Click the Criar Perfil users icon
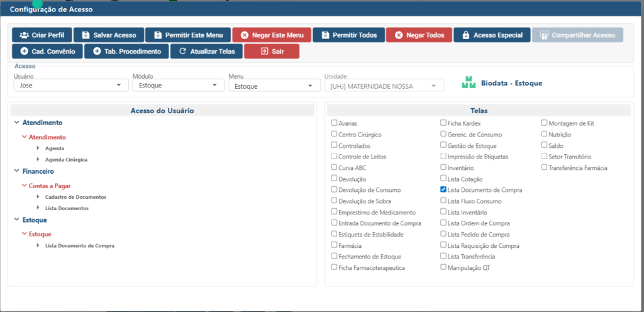The image size is (644, 312). (x=24, y=35)
